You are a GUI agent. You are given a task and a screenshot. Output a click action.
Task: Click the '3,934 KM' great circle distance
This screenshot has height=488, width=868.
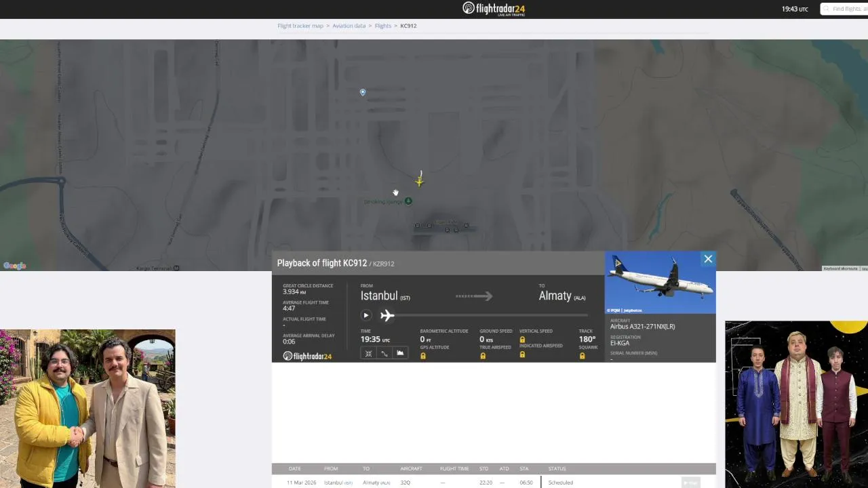click(294, 292)
